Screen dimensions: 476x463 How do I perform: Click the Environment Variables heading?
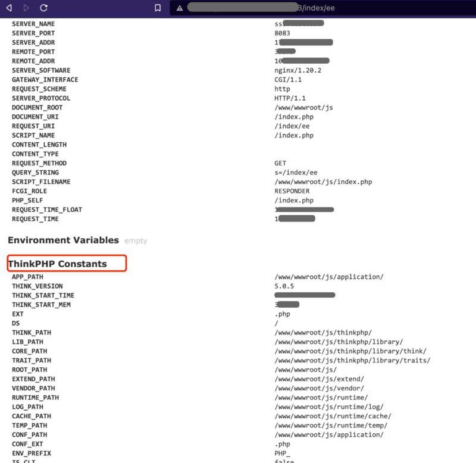(x=63, y=240)
